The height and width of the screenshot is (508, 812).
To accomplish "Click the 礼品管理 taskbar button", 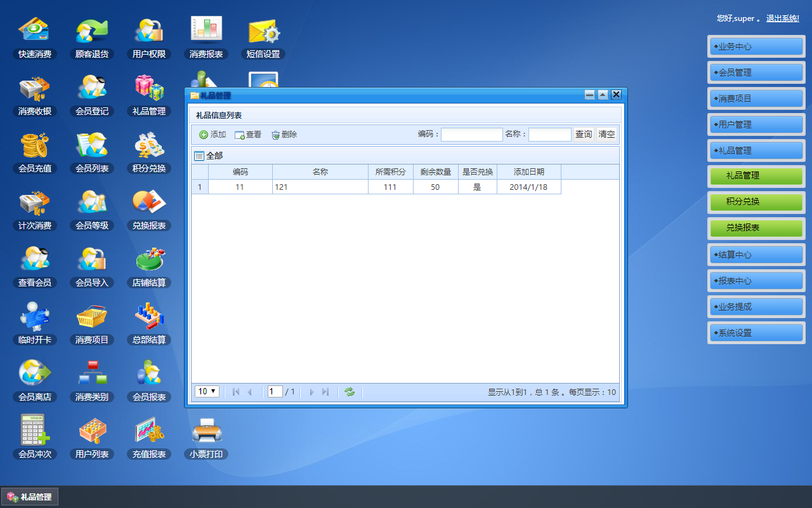I will (30, 497).
